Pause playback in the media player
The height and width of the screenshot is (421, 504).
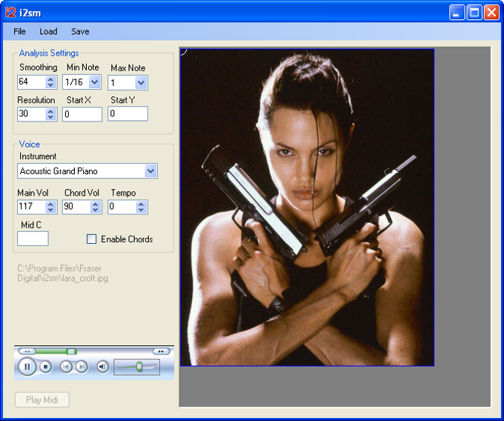tap(27, 366)
